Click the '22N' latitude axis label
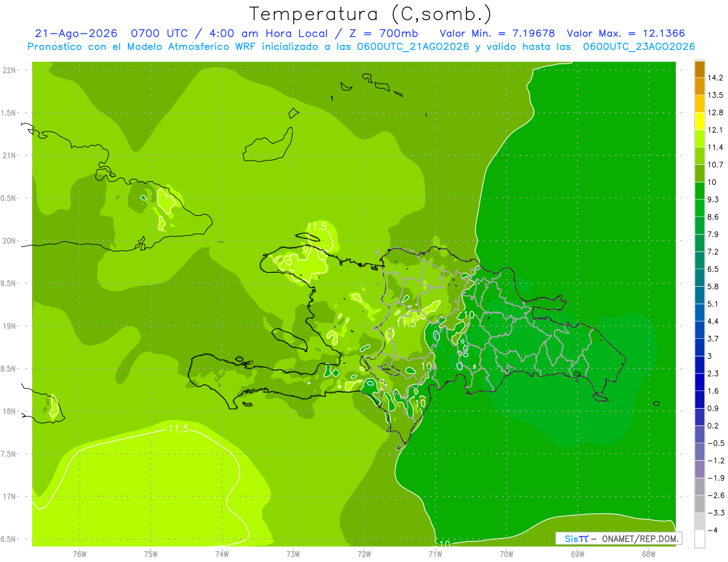Viewport: 728px width, 562px height. coord(10,70)
